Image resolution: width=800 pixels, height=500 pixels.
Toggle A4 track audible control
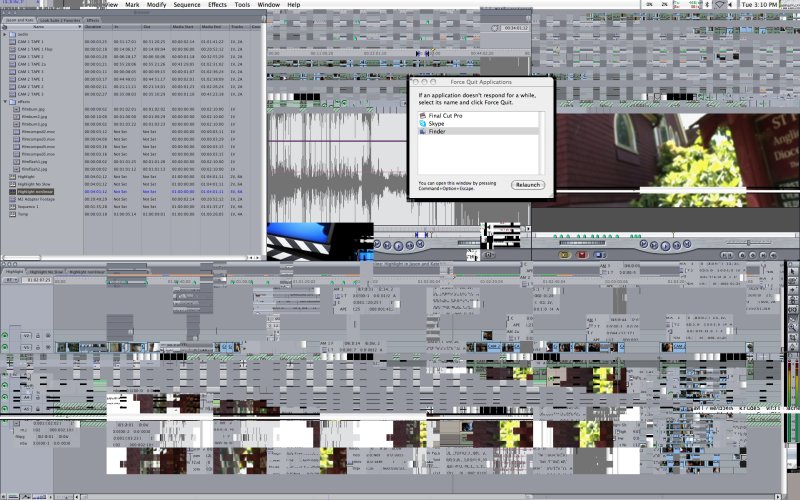[5, 397]
